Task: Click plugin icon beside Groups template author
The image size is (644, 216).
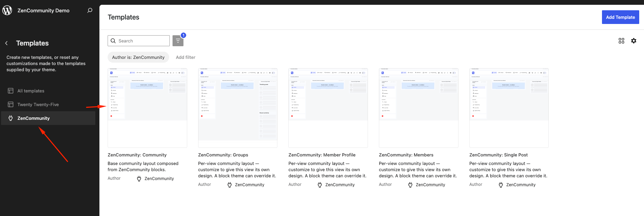Action: 230,185
